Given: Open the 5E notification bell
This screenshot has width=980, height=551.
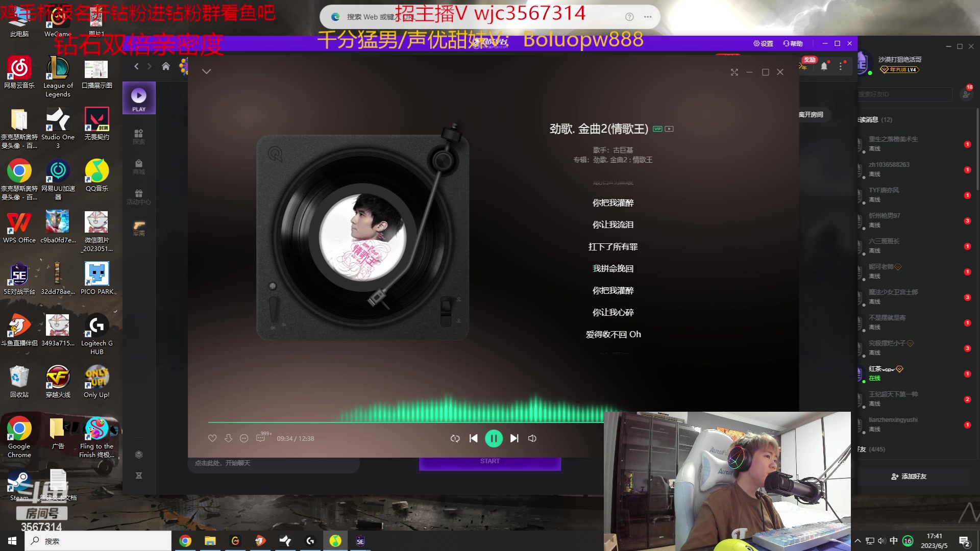Looking at the screenshot, I should click(x=824, y=66).
